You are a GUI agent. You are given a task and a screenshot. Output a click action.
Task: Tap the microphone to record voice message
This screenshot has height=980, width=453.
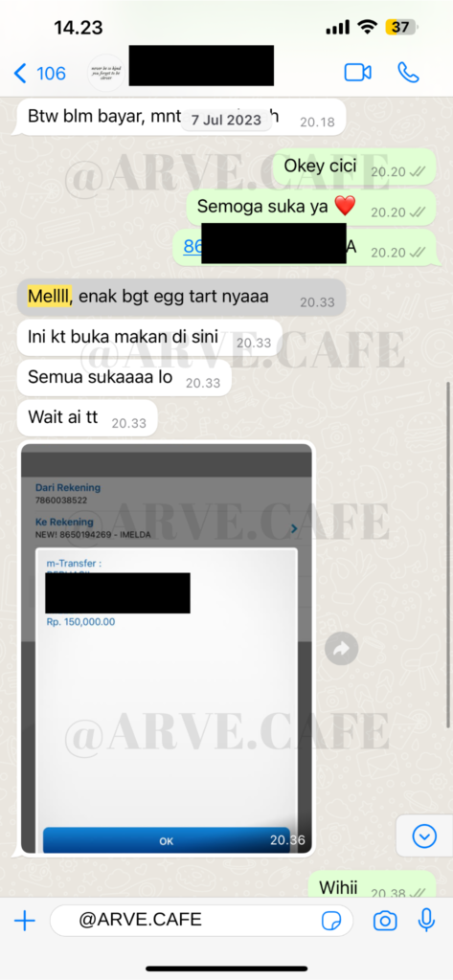coord(427,920)
